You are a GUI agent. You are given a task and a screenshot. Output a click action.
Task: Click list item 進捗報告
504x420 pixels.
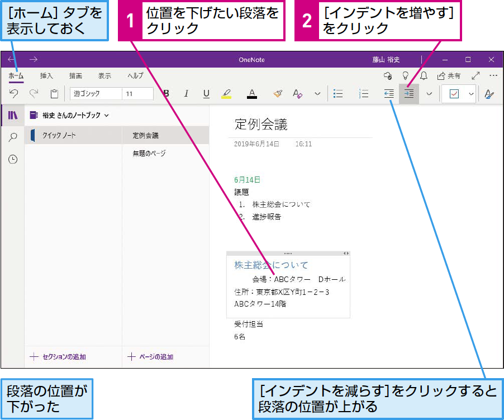pyautogui.click(x=267, y=217)
